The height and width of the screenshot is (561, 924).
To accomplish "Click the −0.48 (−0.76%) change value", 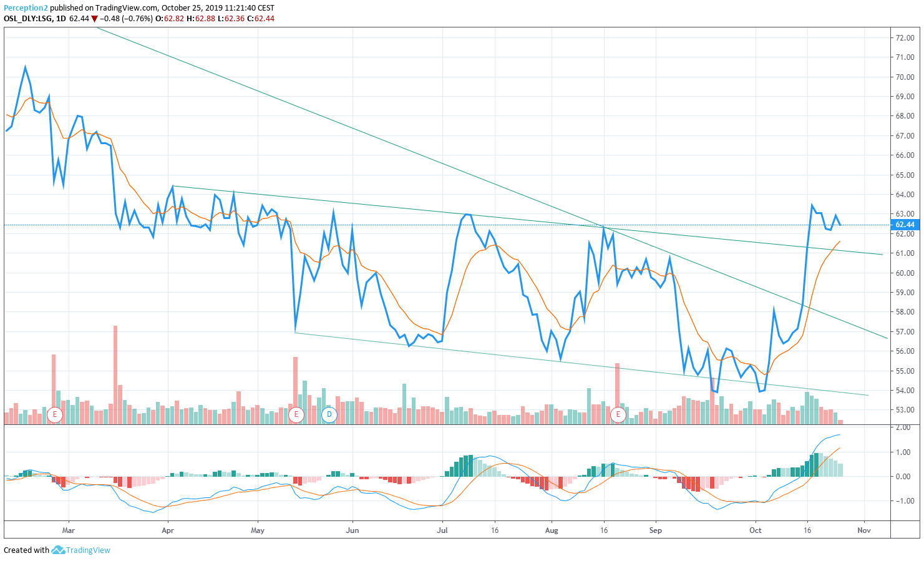I will pyautogui.click(x=127, y=19).
